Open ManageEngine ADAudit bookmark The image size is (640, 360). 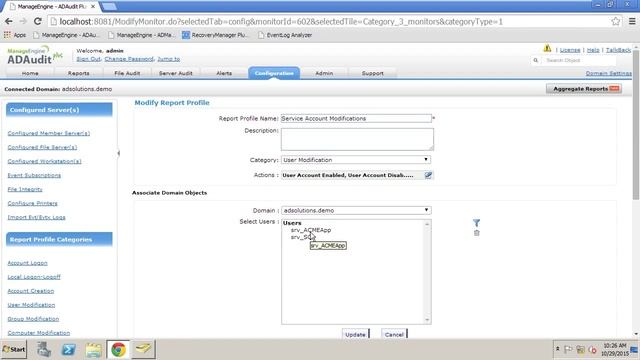[66, 35]
